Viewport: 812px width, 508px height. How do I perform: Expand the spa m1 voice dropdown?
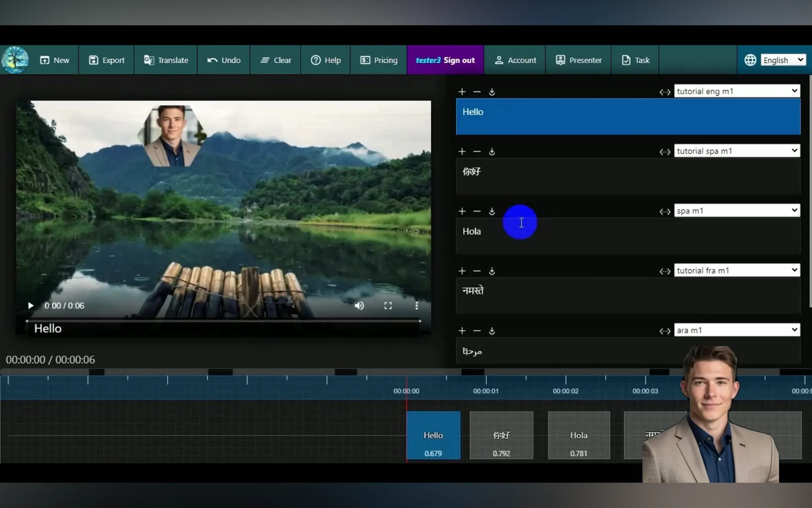point(737,211)
